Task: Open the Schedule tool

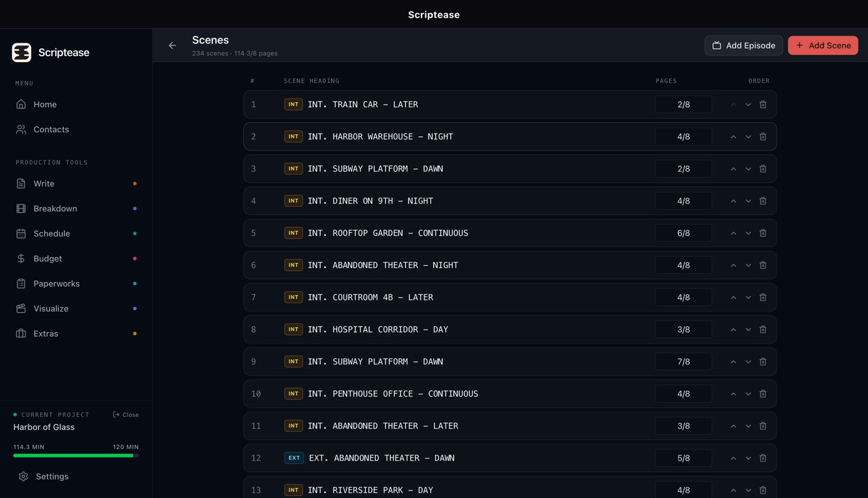Action: tap(76, 234)
